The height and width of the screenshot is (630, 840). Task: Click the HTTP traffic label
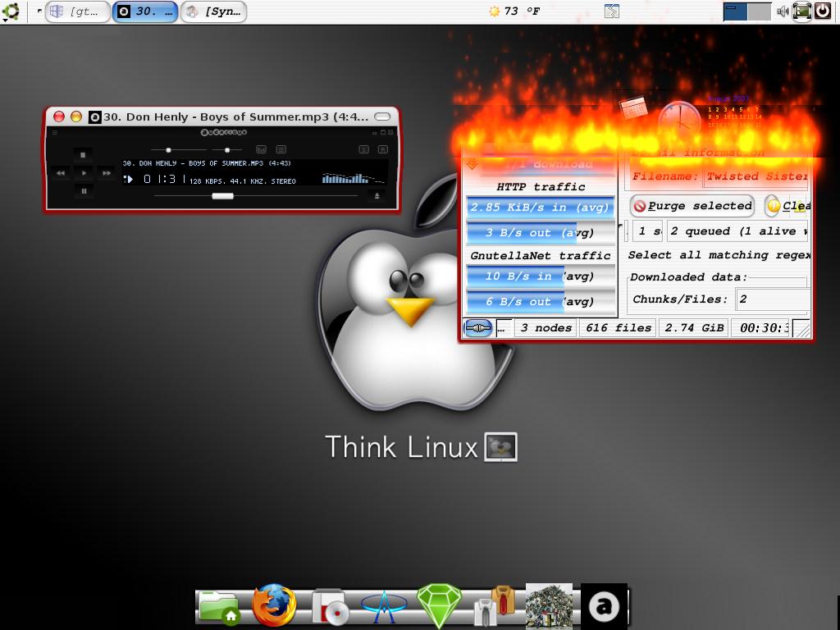coord(541,186)
